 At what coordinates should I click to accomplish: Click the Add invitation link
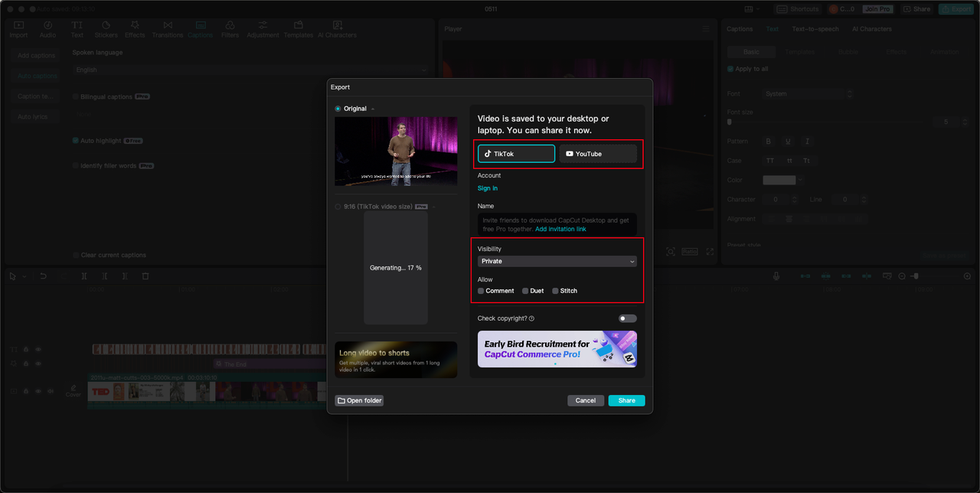coord(560,229)
